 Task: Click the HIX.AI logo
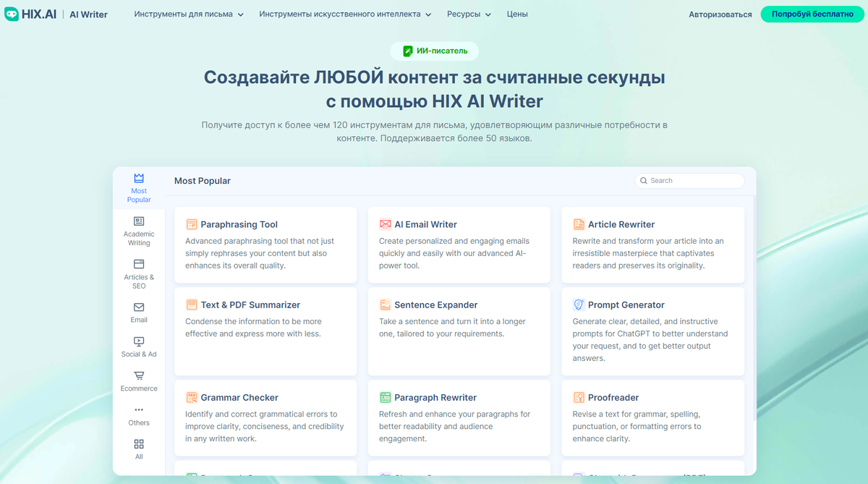30,14
